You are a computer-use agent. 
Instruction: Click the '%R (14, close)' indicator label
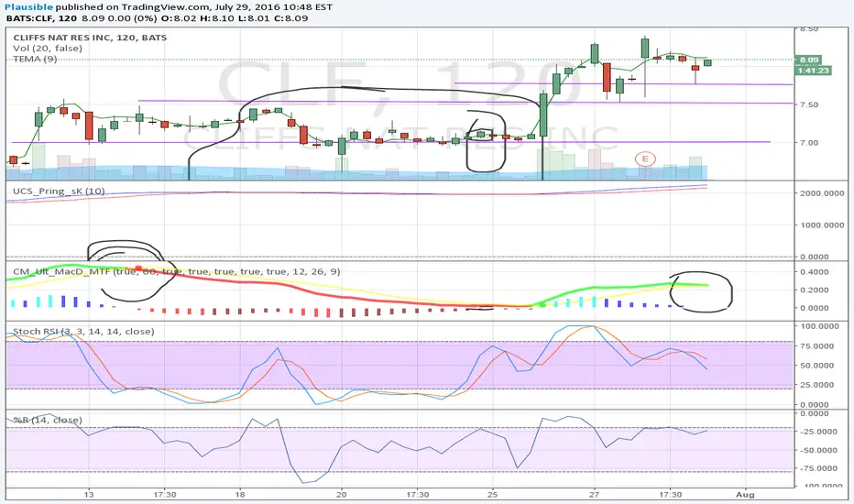(48, 420)
